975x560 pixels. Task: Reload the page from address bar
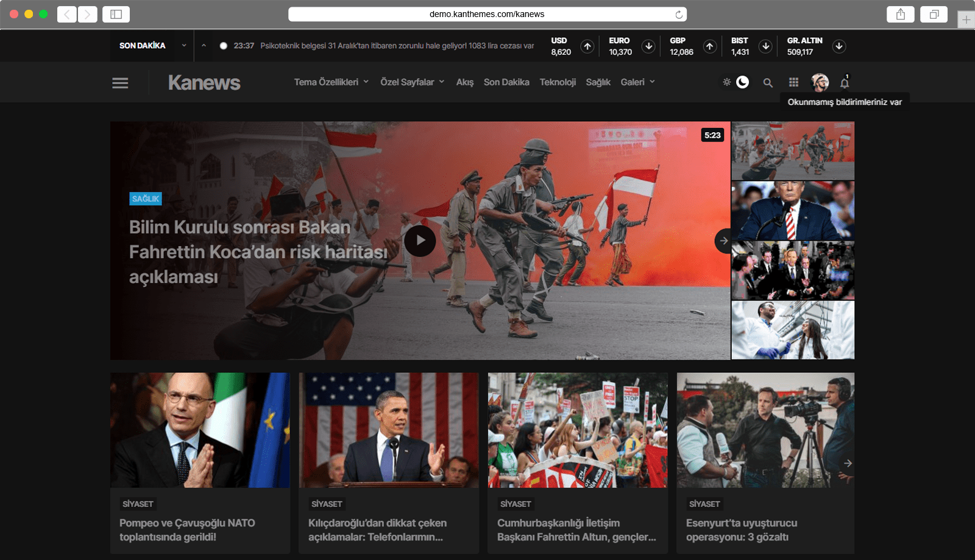coord(679,14)
